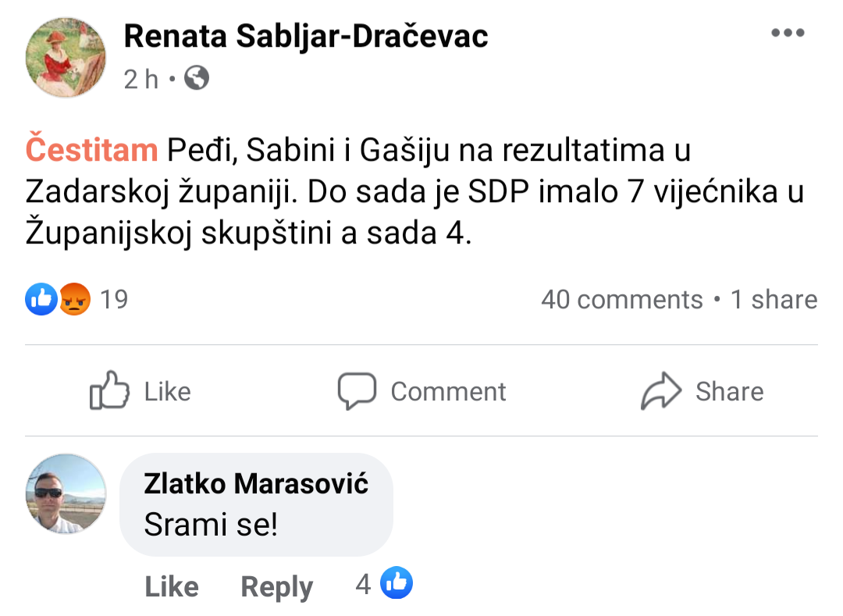The image size is (843, 616).
Task: Click the Čestitam highlighted word
Action: pyautogui.click(x=91, y=149)
